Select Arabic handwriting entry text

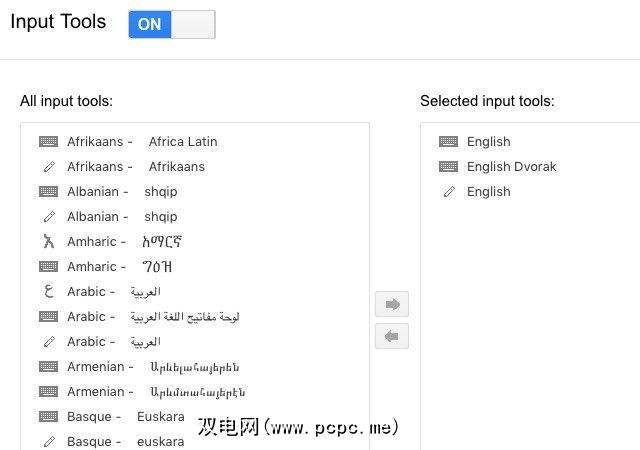[114, 341]
